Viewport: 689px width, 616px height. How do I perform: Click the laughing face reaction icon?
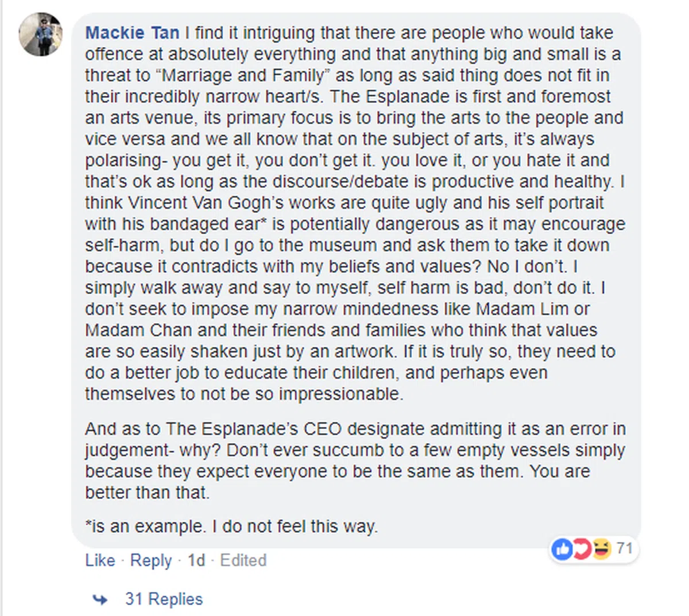[601, 549]
